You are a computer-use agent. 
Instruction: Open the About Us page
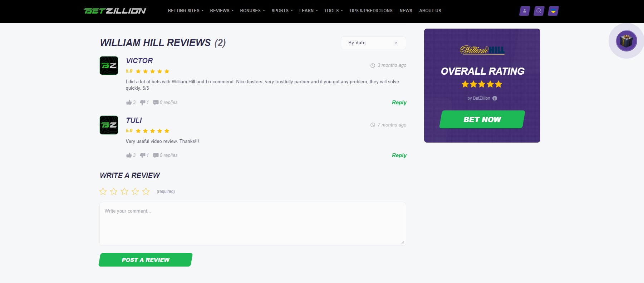[430, 11]
